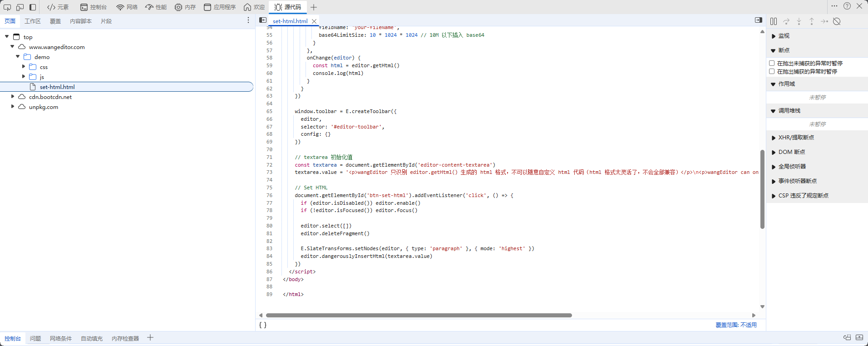This screenshot has width=868, height=346.
Task: Select the 源代码 tab
Action: [x=288, y=7]
